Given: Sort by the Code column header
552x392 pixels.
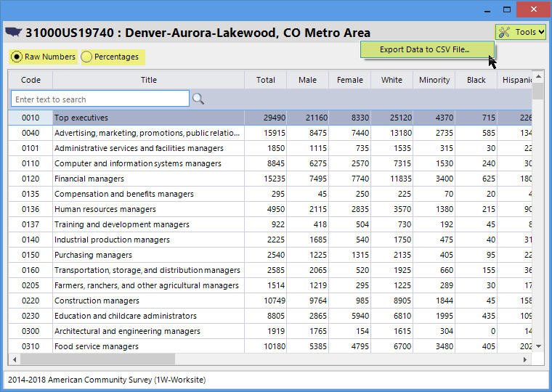Looking at the screenshot, I should tap(31, 80).
